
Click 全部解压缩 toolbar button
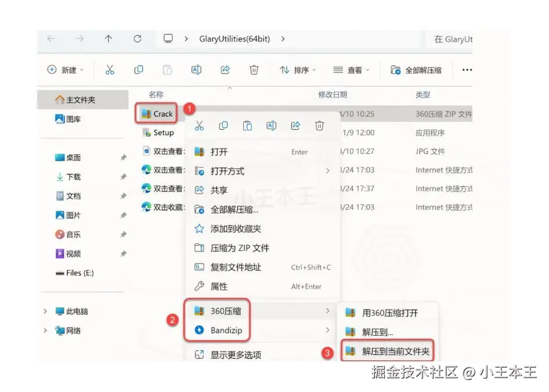(416, 70)
